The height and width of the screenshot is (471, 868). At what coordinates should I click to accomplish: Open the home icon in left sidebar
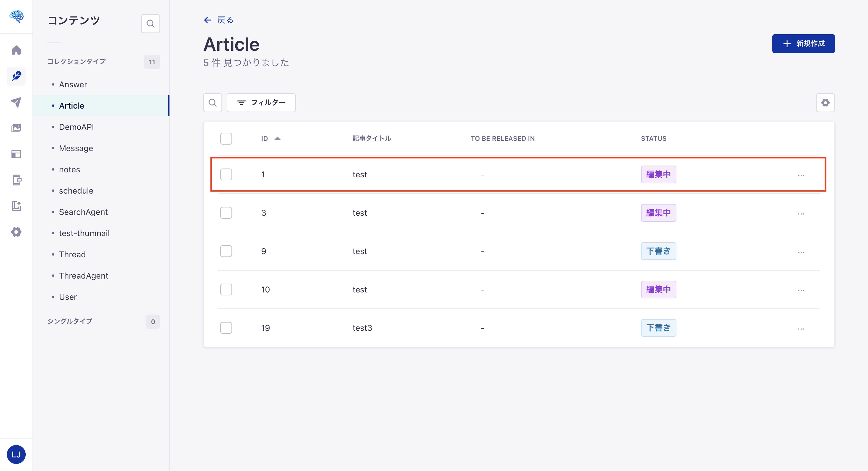click(16, 50)
